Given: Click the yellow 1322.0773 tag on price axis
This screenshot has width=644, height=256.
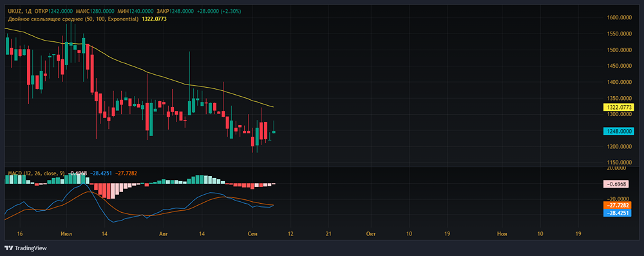Looking at the screenshot, I should click(x=618, y=107).
